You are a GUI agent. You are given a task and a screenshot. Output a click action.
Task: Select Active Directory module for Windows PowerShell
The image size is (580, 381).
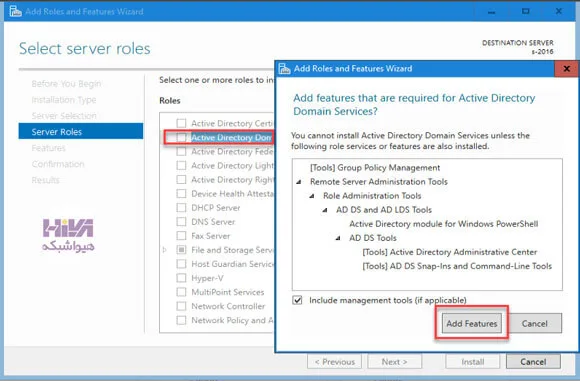(x=444, y=224)
